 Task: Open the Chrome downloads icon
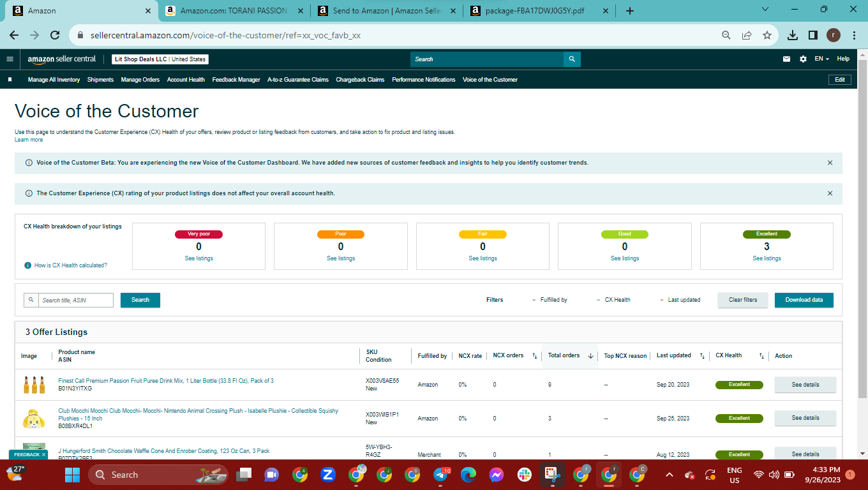793,35
